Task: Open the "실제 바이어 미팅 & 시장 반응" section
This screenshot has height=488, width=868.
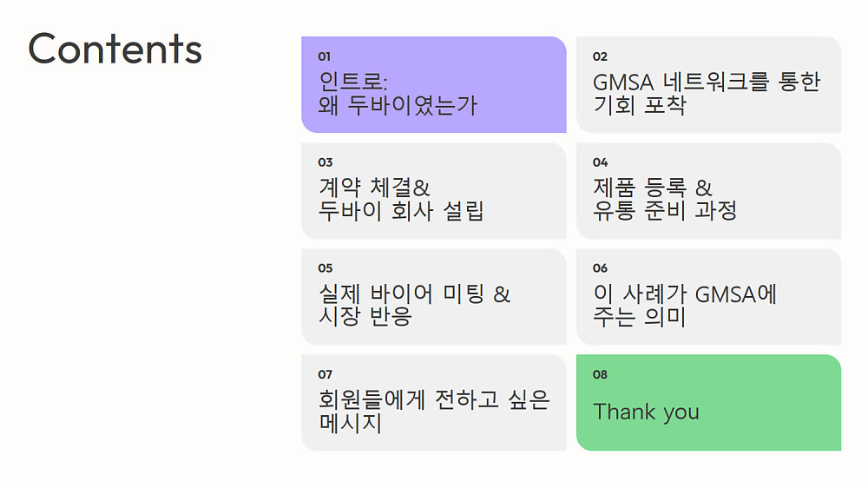Action: [x=414, y=305]
